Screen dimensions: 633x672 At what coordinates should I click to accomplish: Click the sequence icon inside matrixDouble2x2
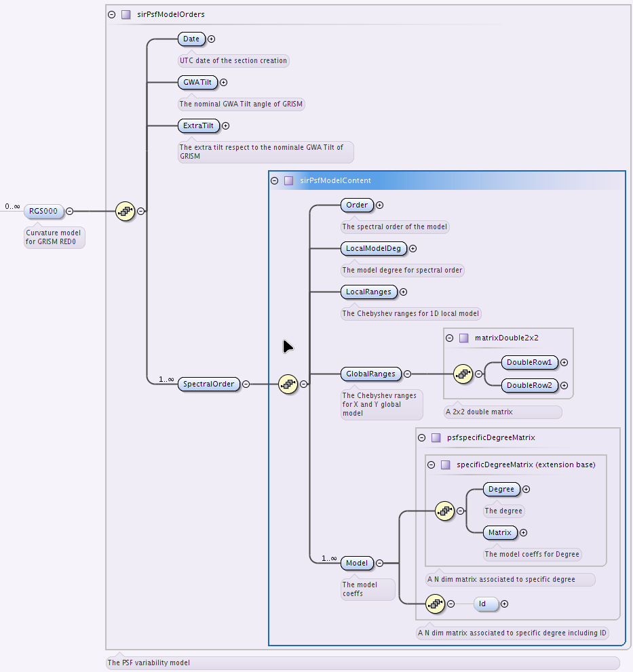coord(463,374)
